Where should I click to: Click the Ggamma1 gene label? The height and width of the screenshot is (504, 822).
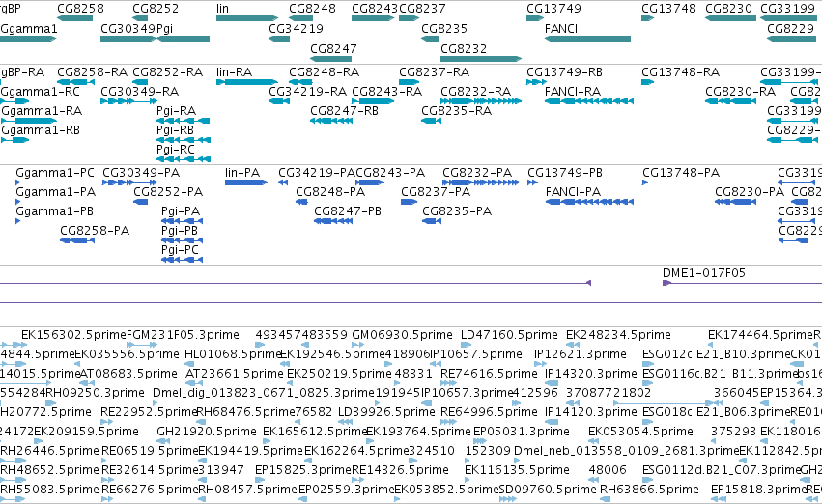coord(29,29)
